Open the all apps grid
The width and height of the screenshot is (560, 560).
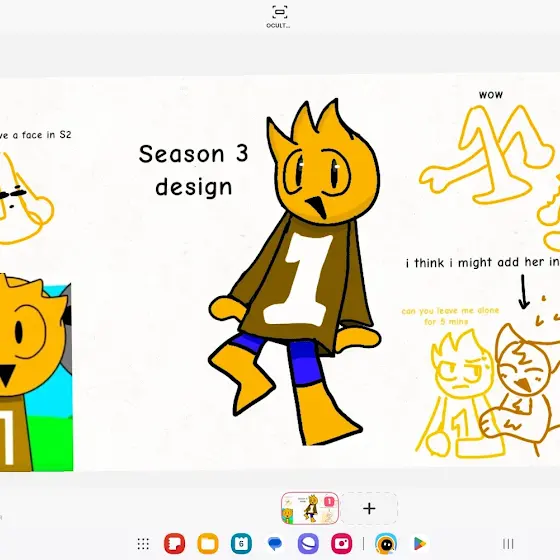(x=143, y=544)
